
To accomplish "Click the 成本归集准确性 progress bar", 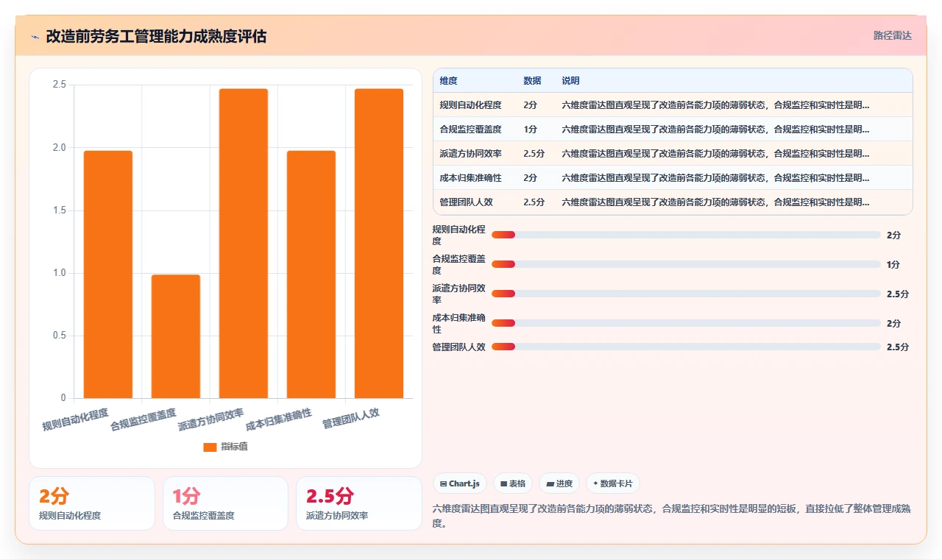I will click(x=686, y=323).
